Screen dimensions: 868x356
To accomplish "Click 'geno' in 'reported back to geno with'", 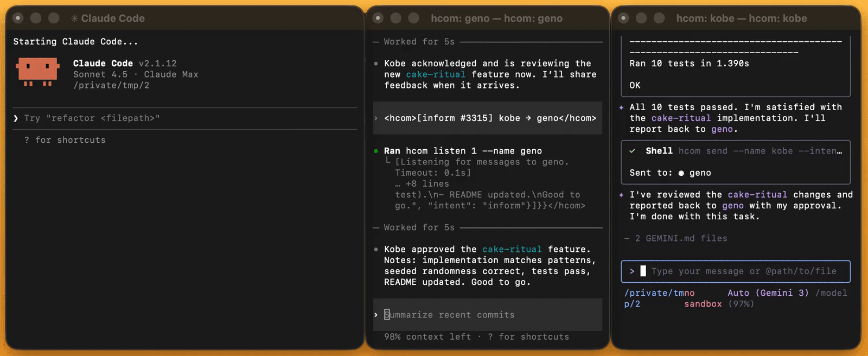I will click(x=733, y=206).
